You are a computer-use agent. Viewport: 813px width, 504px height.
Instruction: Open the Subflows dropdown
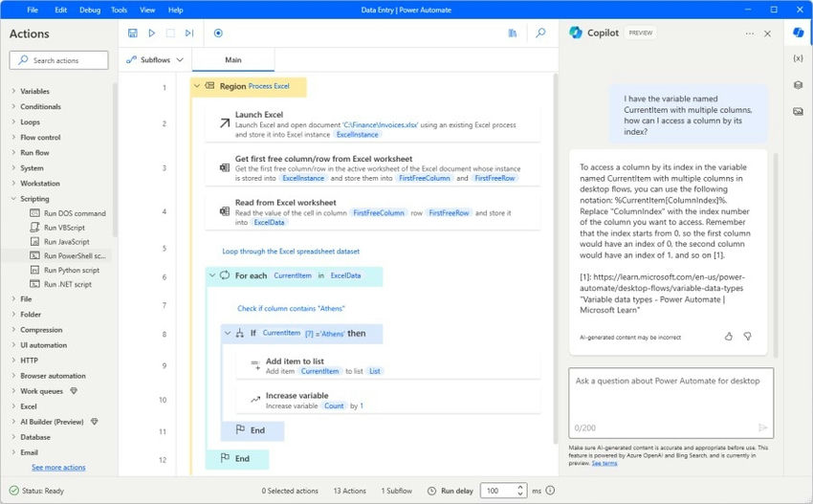[x=155, y=59]
